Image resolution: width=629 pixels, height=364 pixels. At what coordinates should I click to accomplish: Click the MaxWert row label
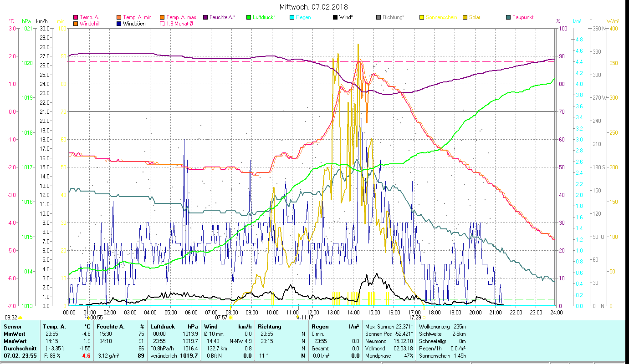tap(15, 341)
